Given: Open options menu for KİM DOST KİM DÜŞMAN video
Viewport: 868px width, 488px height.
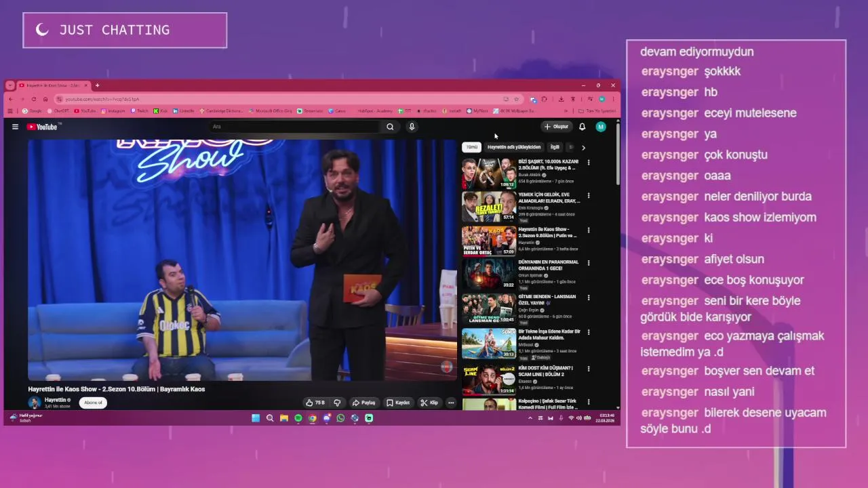Looking at the screenshot, I should (x=589, y=369).
